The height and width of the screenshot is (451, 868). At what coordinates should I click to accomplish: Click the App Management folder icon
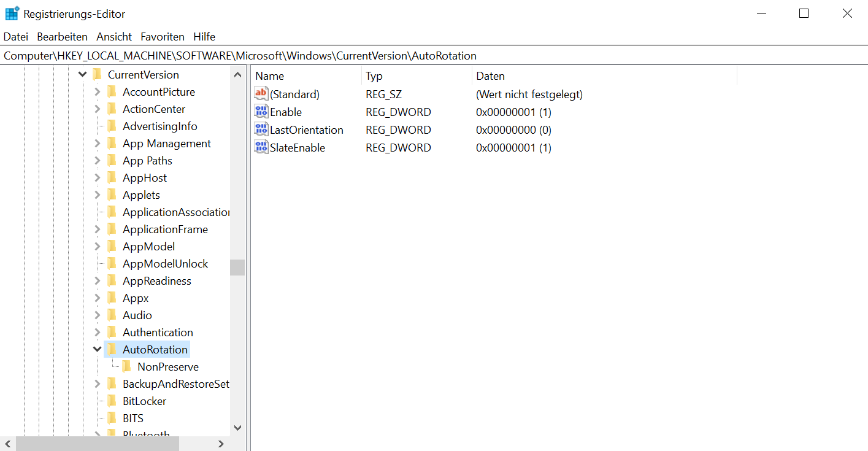click(x=112, y=143)
